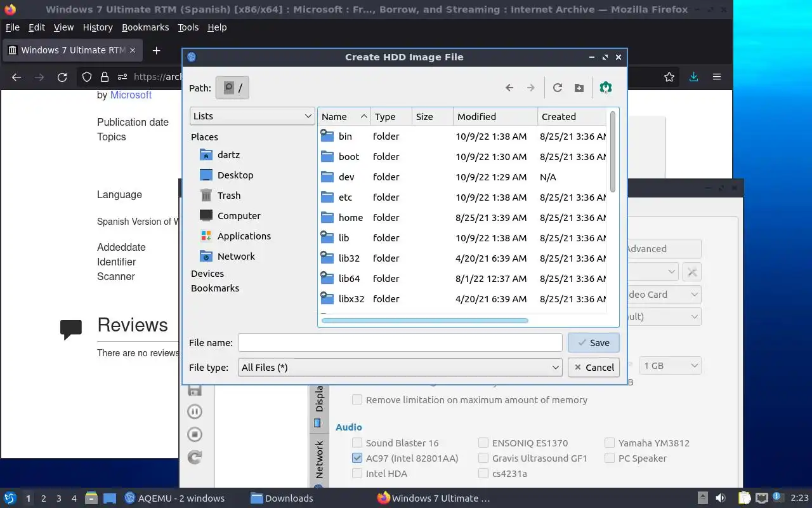Viewport: 812px width, 508px height.
Task: Go back in Firefox
Action: tap(16, 77)
